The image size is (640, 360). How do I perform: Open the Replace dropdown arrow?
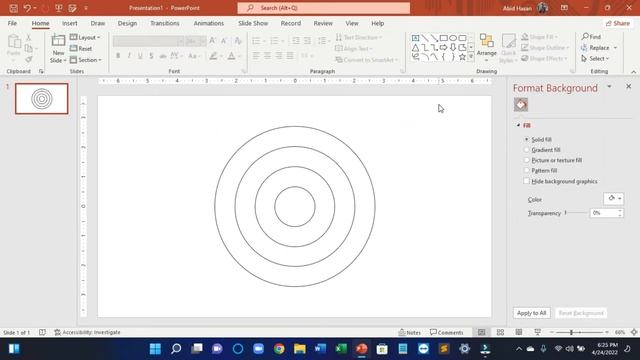[x=615, y=48]
